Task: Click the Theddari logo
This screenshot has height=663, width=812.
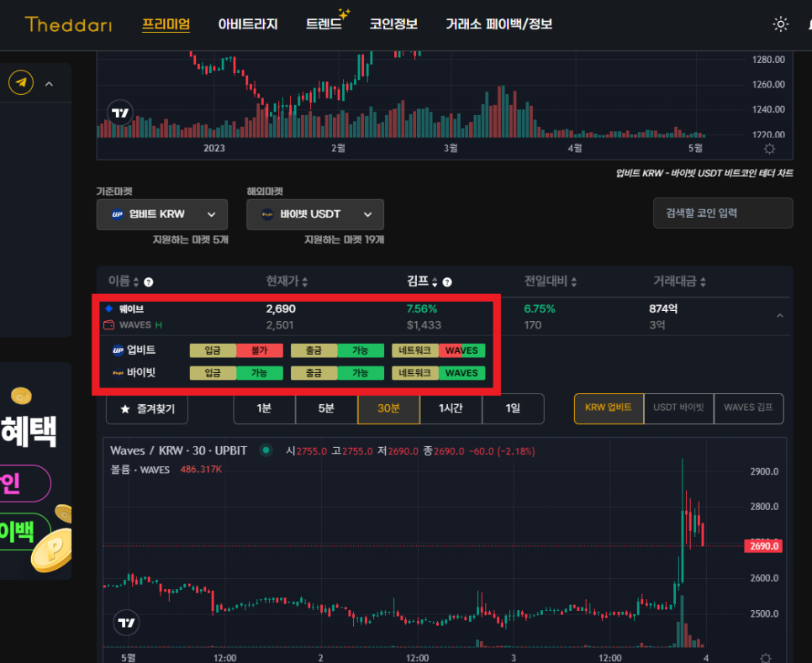Action: click(x=68, y=24)
